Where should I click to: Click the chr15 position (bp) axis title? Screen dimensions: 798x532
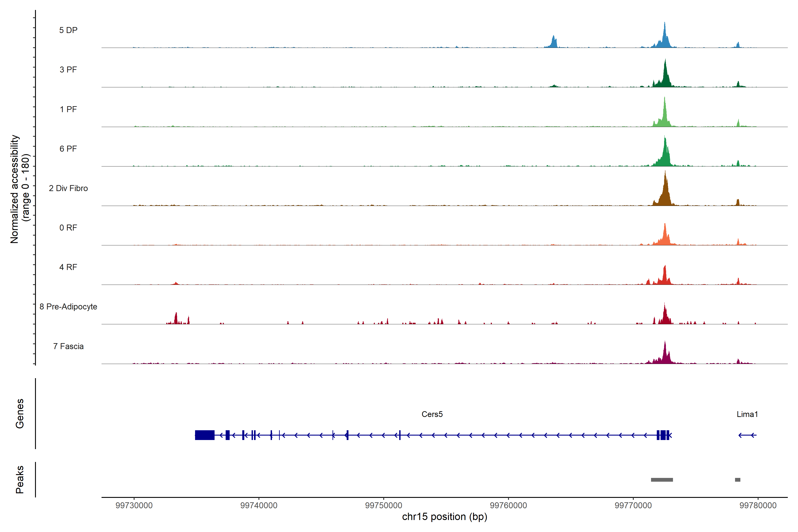pos(444,517)
